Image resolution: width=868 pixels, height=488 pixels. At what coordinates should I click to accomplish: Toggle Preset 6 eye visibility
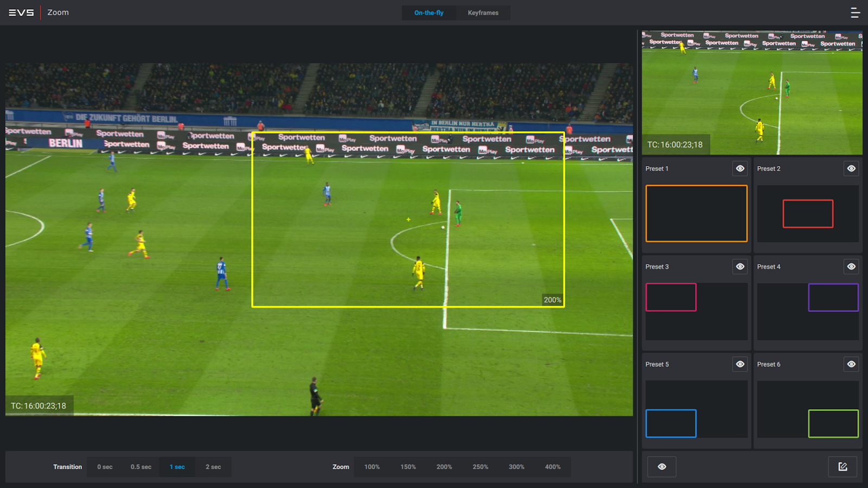click(851, 364)
